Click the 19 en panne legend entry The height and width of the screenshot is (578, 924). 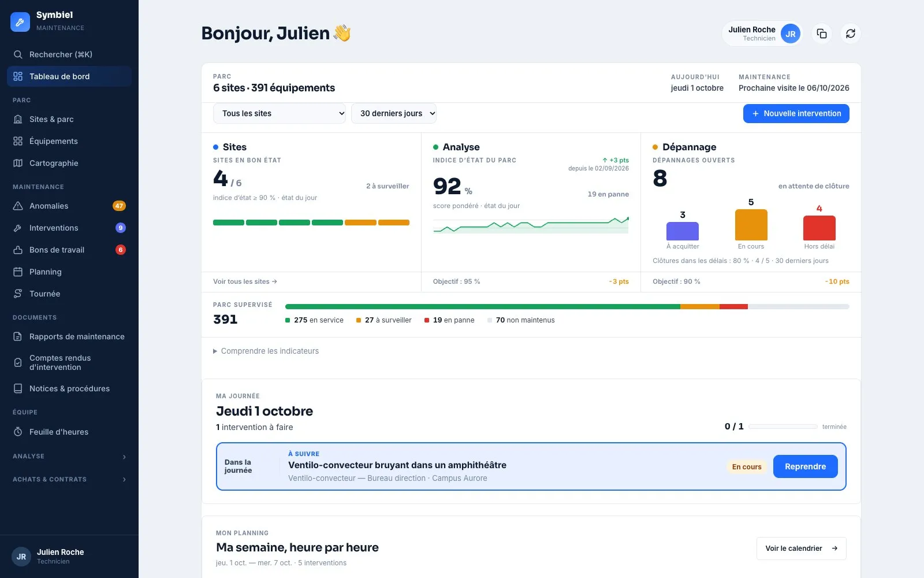(449, 320)
